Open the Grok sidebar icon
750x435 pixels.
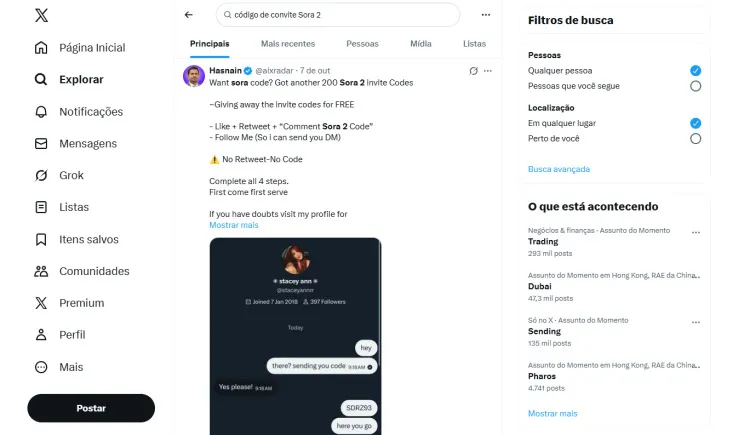coord(41,175)
